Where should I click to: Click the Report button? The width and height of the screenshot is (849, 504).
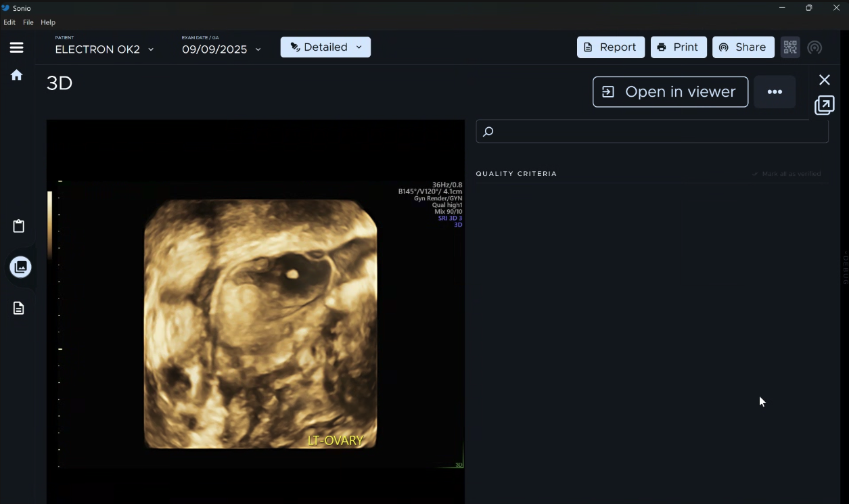coord(610,47)
